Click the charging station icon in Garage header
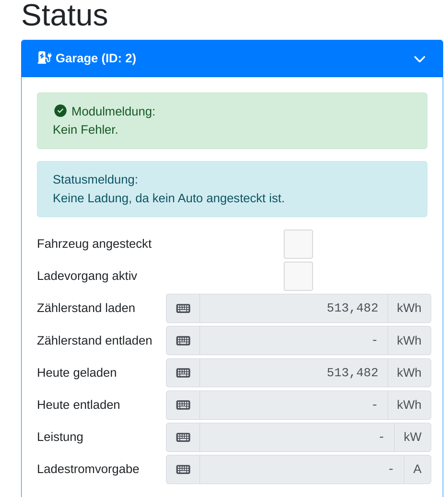Image resolution: width=448 pixels, height=497 pixels. click(45, 58)
